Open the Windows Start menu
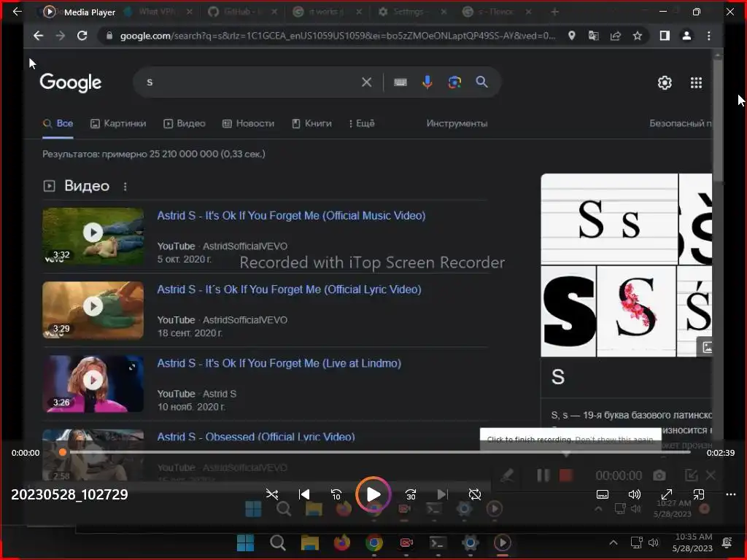This screenshot has width=747, height=560. click(x=245, y=542)
